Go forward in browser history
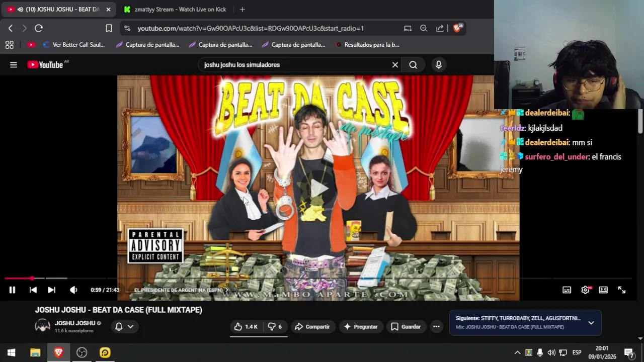 (24, 28)
